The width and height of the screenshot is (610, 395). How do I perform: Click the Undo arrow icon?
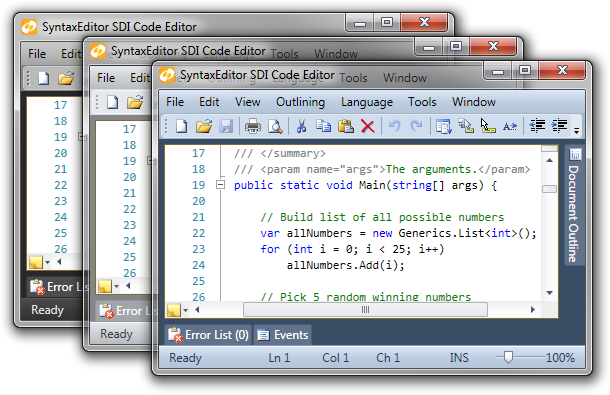pos(394,126)
